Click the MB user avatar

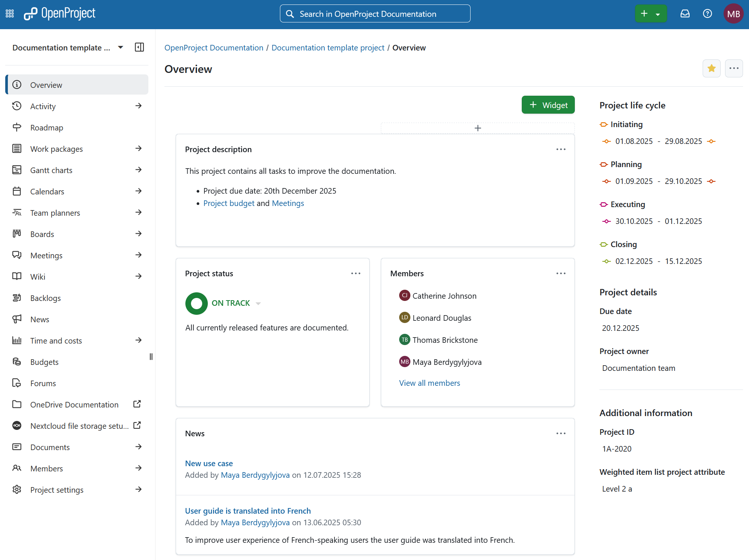click(733, 13)
